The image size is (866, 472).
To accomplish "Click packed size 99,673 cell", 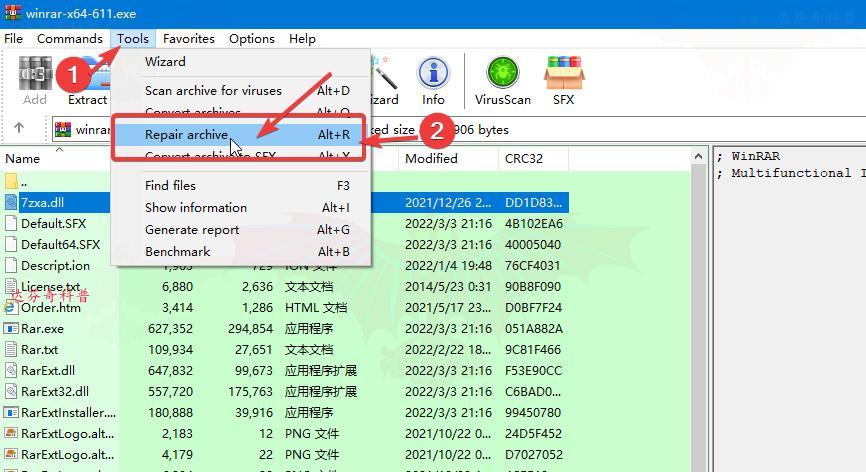I will (x=254, y=370).
